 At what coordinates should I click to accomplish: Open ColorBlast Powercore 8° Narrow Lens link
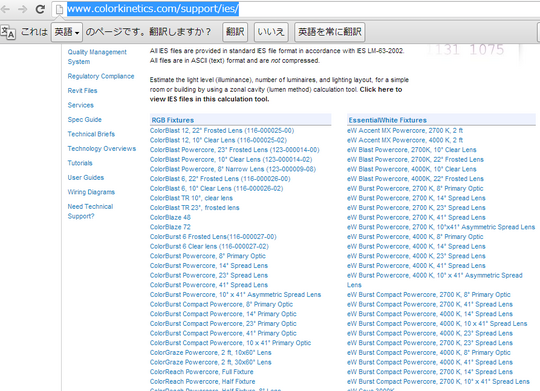point(233,169)
